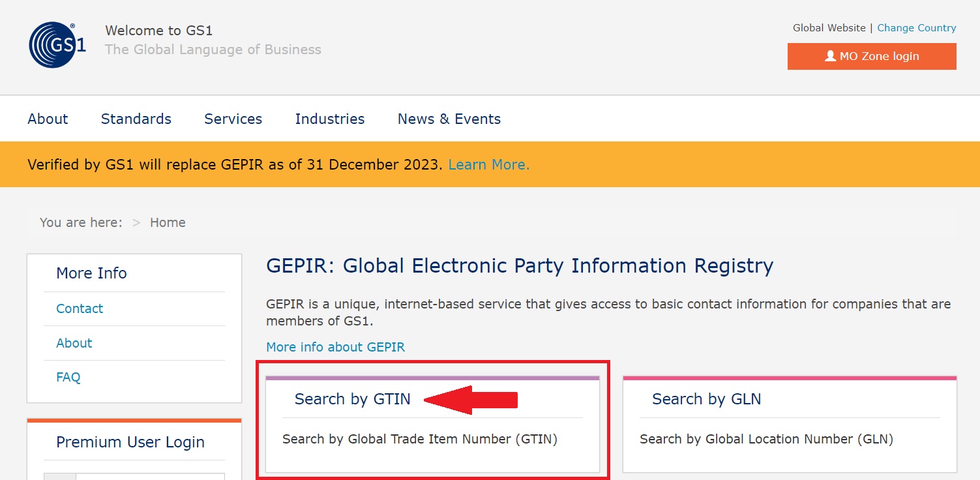Go to the FAQ sidebar link
980x480 pixels.
pyautogui.click(x=68, y=377)
